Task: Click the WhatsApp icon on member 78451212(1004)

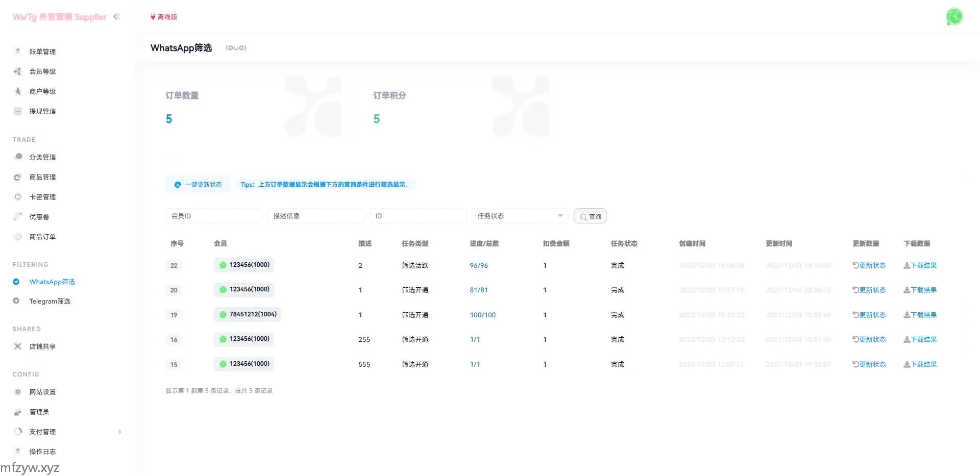Action: pos(223,314)
